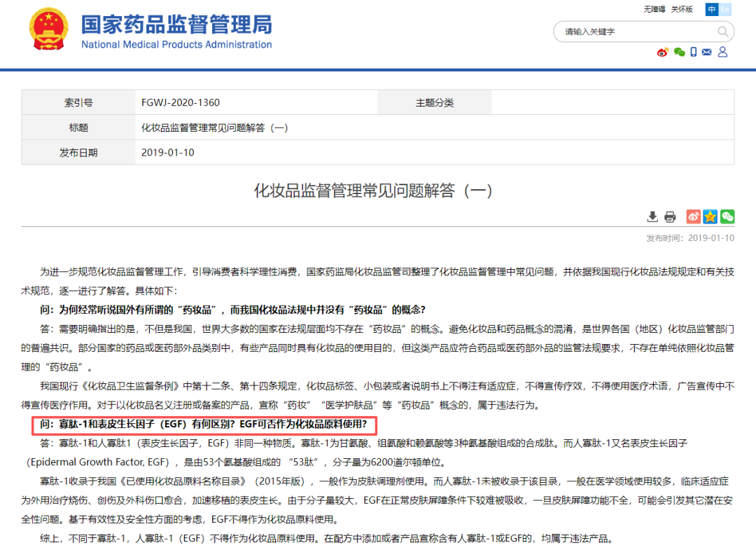Open the user account icon
756x550 pixels.
722,52
